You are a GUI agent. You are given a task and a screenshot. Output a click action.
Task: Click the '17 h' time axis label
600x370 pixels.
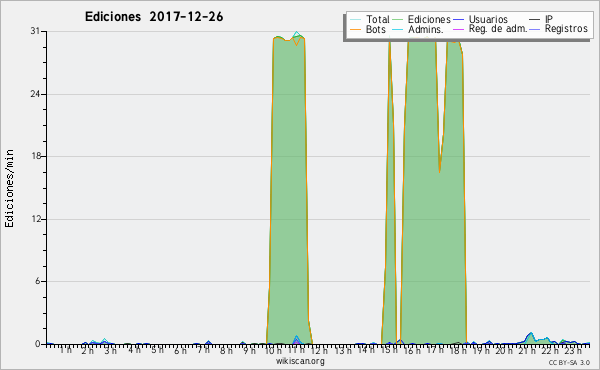pos(435,350)
